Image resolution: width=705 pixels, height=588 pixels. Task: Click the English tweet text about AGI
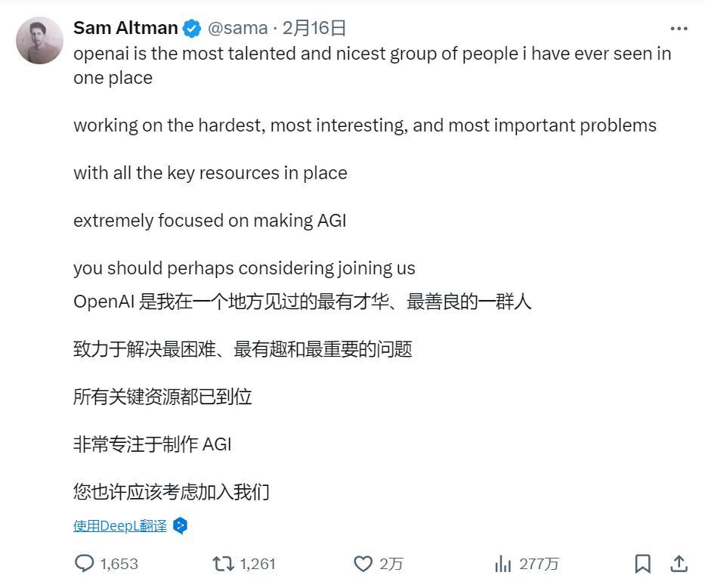[209, 221]
